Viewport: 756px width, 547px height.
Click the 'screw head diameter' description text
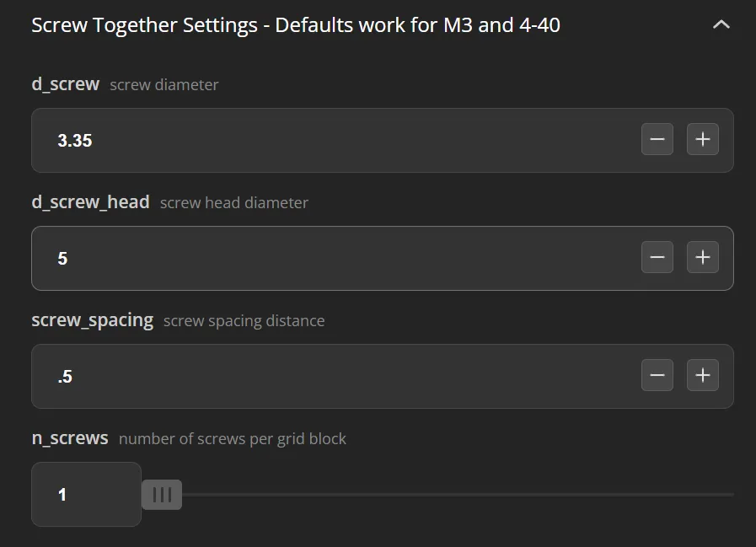click(x=234, y=203)
